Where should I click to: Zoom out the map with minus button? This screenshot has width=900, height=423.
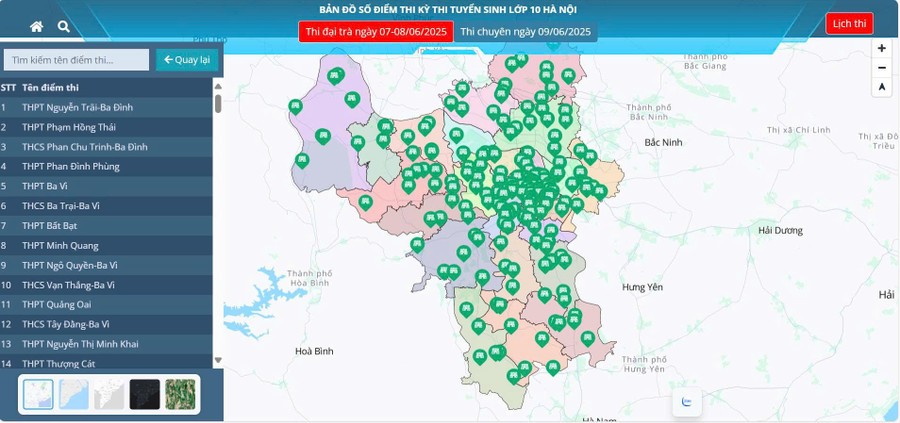[881, 68]
